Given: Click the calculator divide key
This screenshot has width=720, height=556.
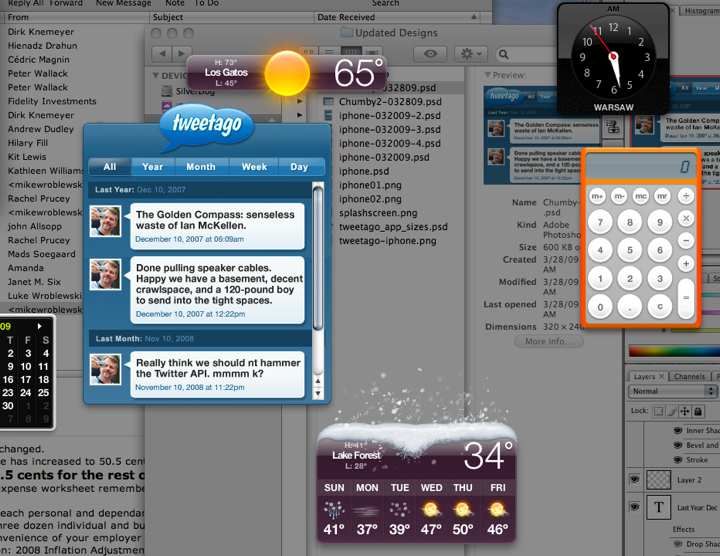Looking at the screenshot, I should tap(686, 197).
